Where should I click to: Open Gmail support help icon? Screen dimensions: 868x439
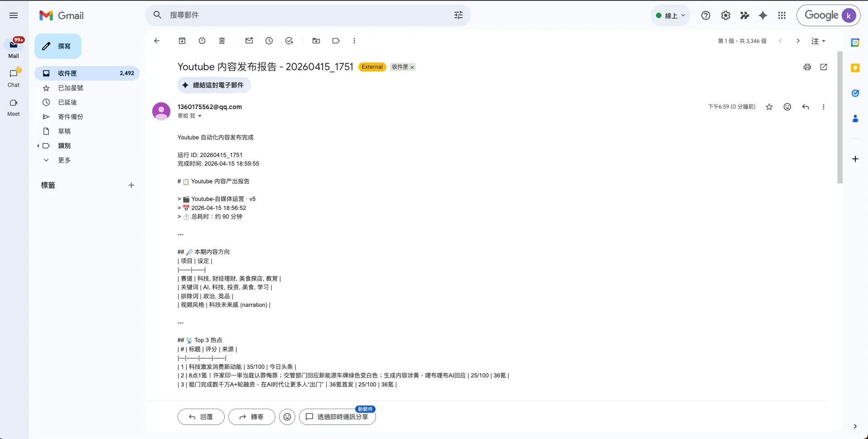point(706,15)
